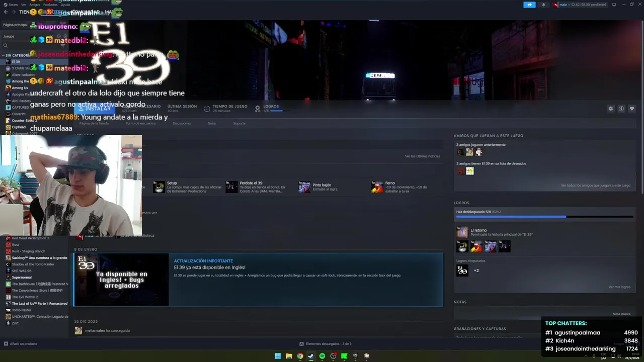Select Shadow of the Tomb Raider in library
Viewport: 644px width, 362px height.
pos(33,264)
